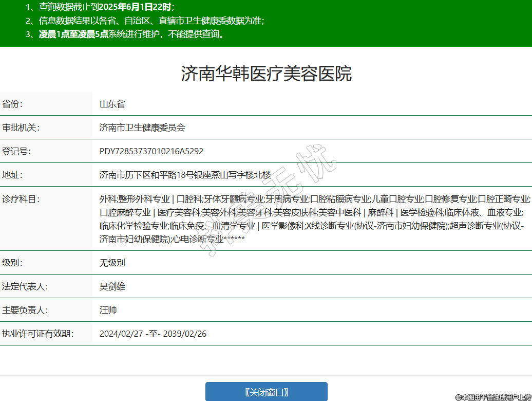Select the 诊疗科目 row label
Viewport: 532px width, 401px height.
tap(21, 199)
